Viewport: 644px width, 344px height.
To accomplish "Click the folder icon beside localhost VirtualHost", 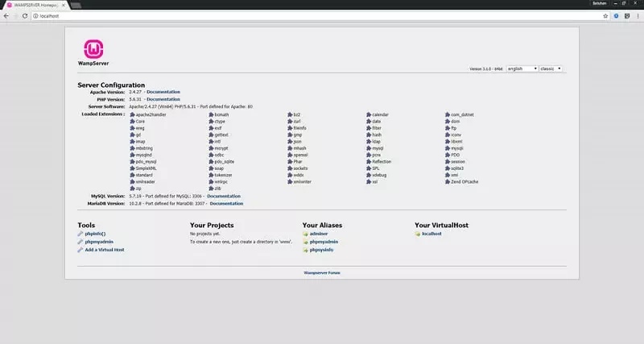I will pos(418,233).
